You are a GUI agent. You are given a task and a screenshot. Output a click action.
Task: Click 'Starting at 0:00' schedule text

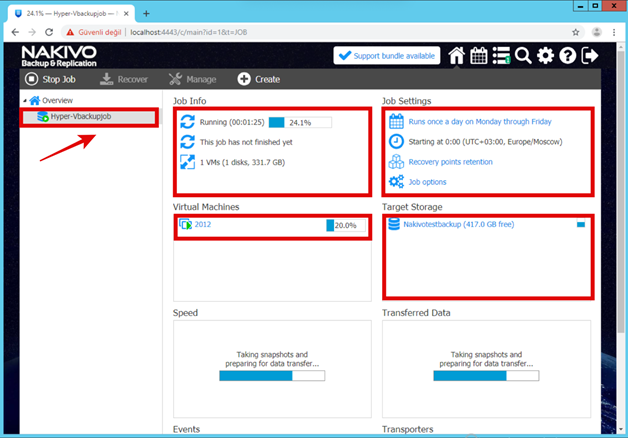coord(485,142)
